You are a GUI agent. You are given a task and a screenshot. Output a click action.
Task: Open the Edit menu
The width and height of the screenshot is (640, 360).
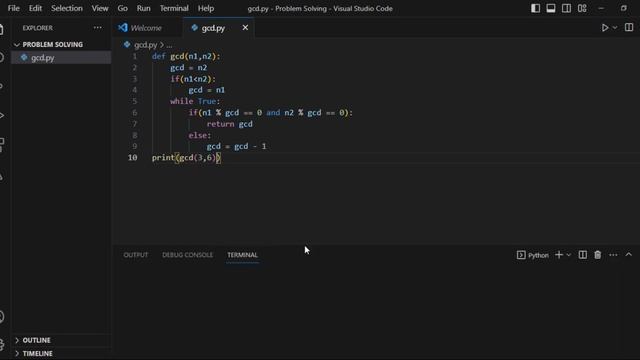click(x=35, y=8)
